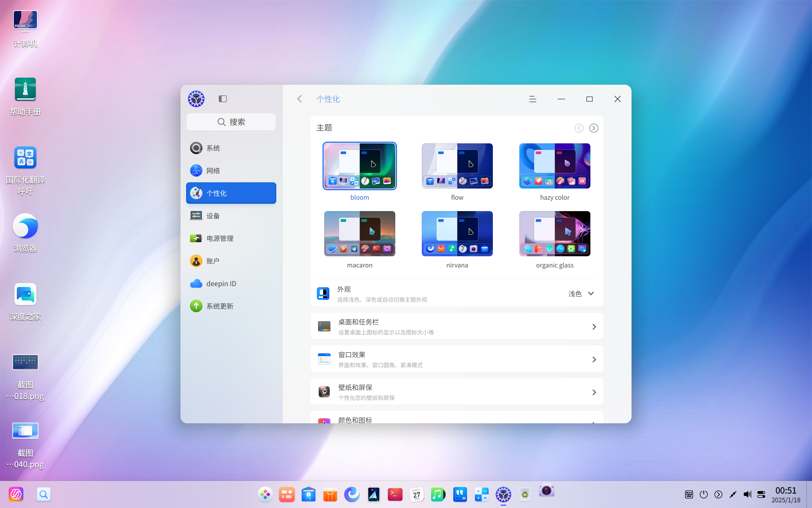812x508 pixels.
Task: Choose the hazy color theme
Action: 555,166
